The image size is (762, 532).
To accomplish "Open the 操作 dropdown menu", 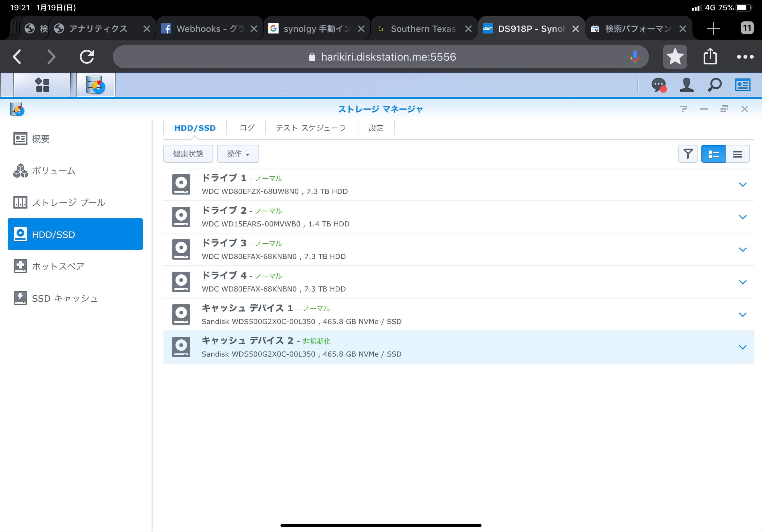I will pyautogui.click(x=238, y=154).
